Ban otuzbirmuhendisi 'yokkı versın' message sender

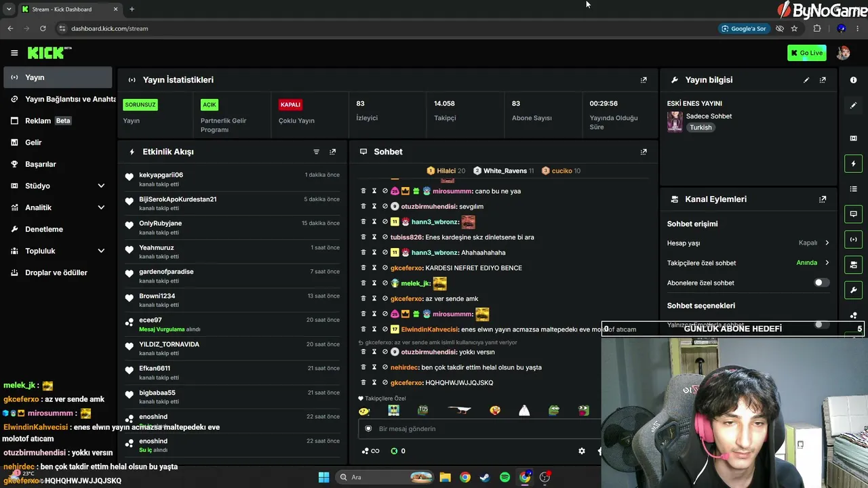[384, 352]
